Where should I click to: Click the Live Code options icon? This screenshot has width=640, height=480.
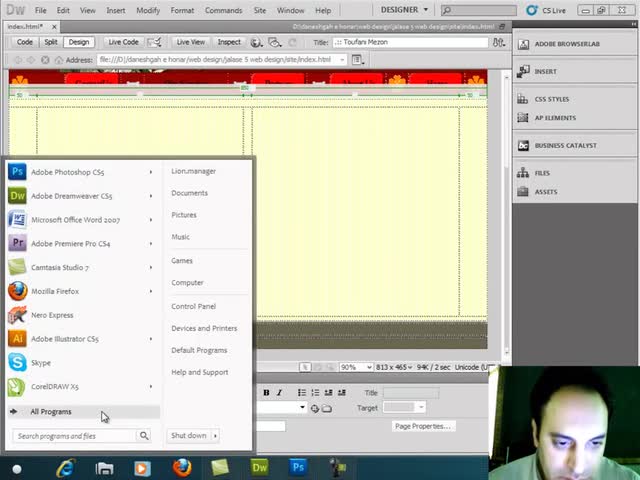tap(154, 42)
